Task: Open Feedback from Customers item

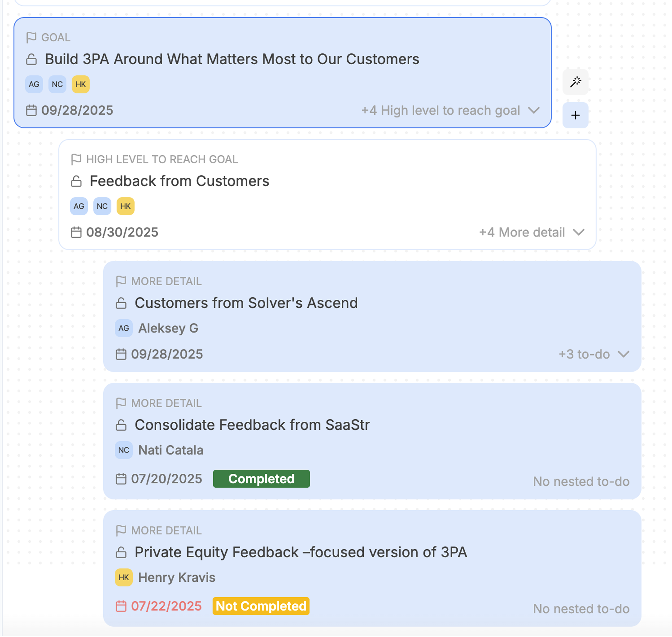Action: (x=179, y=181)
